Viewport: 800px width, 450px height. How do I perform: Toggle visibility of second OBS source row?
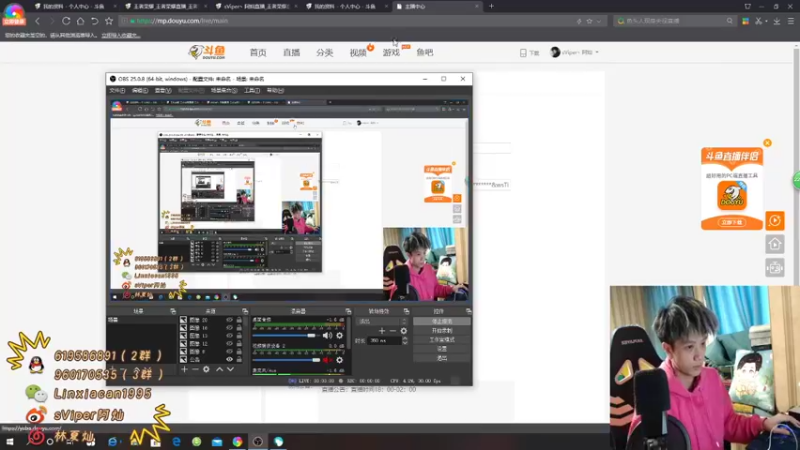tap(229, 328)
